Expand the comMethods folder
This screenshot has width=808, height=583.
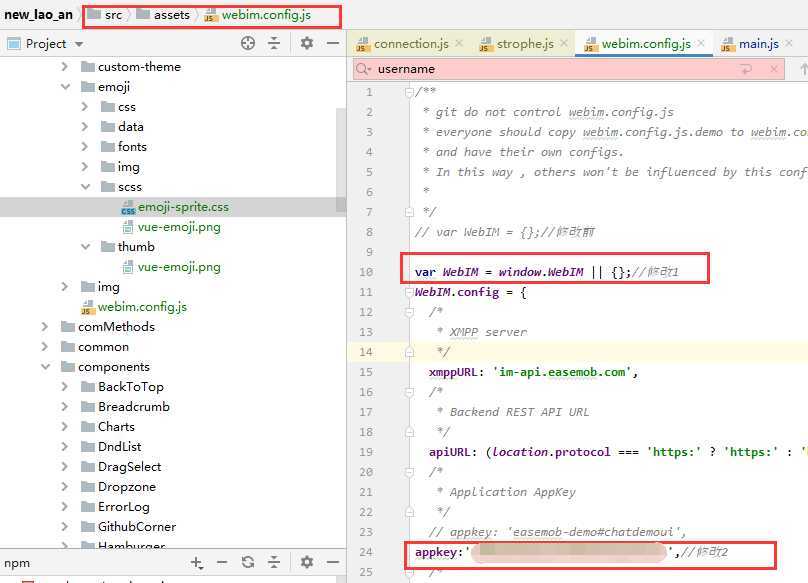click(x=45, y=327)
